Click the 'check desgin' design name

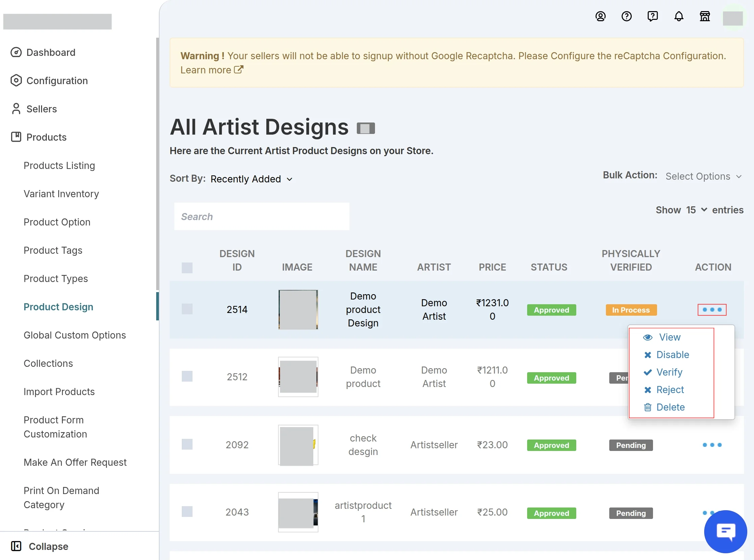[363, 445]
